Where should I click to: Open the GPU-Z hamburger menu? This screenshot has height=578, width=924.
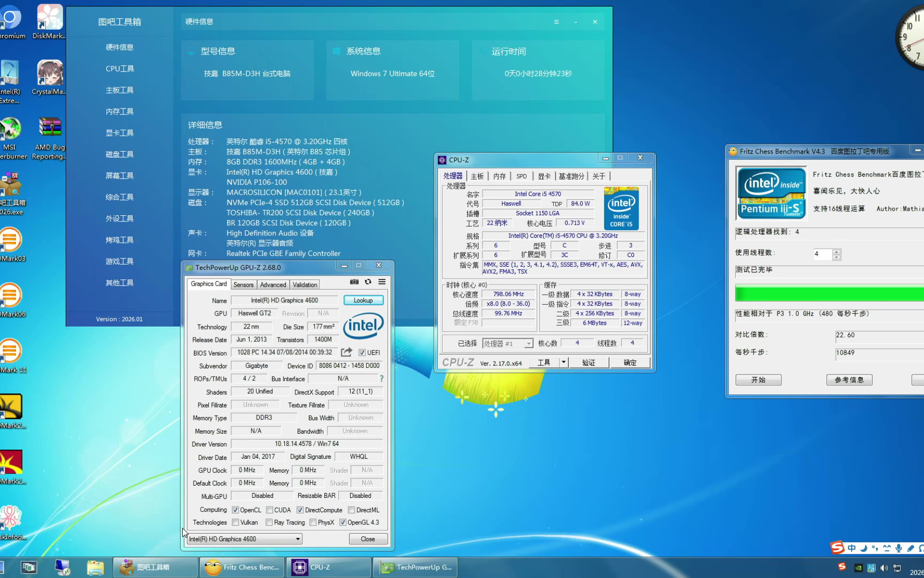tap(382, 282)
